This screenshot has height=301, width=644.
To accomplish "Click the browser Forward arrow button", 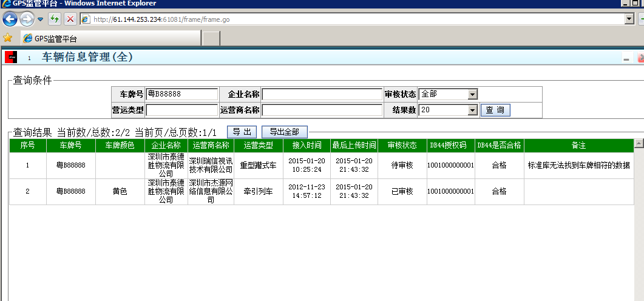I will tap(27, 19).
